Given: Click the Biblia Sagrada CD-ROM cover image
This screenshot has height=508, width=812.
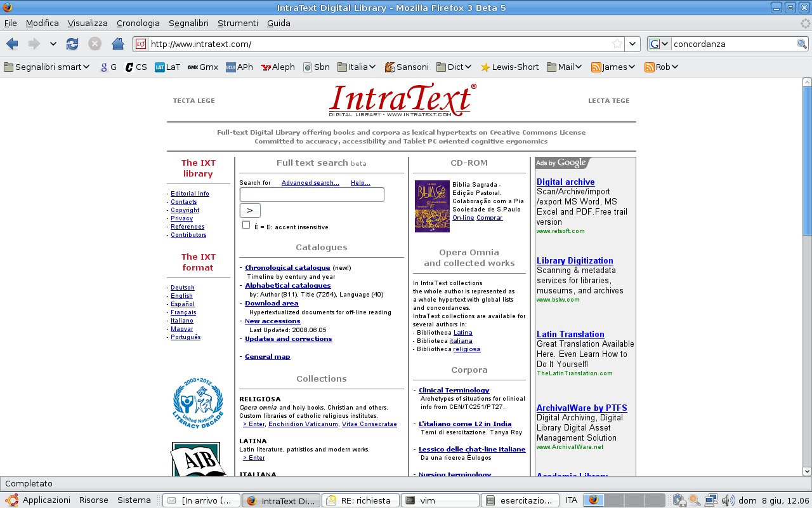Looking at the screenshot, I should [432, 206].
